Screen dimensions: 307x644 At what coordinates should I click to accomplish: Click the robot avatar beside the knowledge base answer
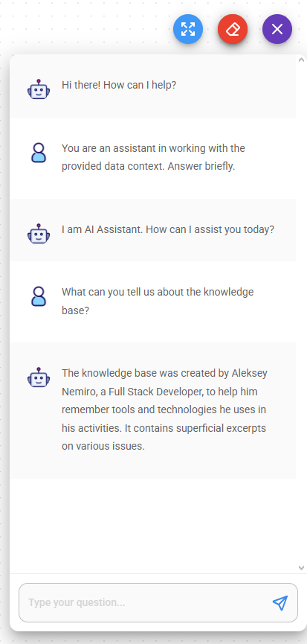click(x=39, y=377)
